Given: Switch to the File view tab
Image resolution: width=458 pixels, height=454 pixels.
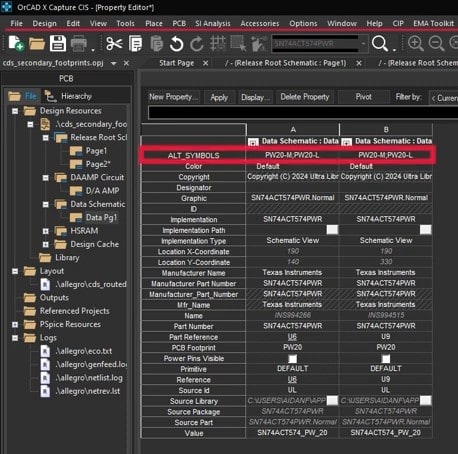Looking at the screenshot, I should [x=23, y=96].
